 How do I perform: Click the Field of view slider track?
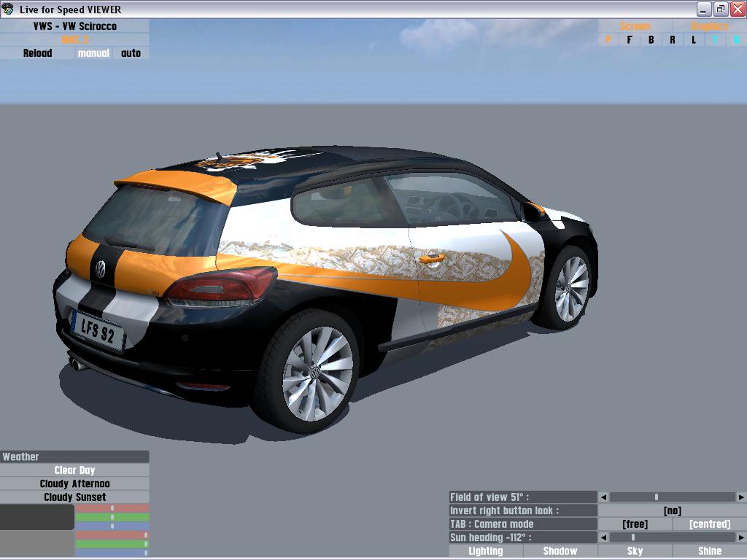coord(672,497)
